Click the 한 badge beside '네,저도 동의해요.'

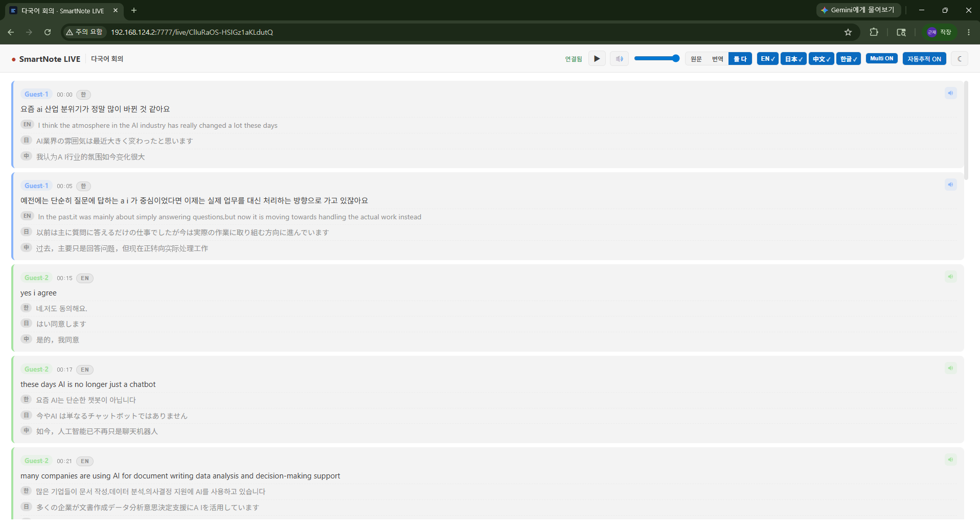pyautogui.click(x=26, y=308)
